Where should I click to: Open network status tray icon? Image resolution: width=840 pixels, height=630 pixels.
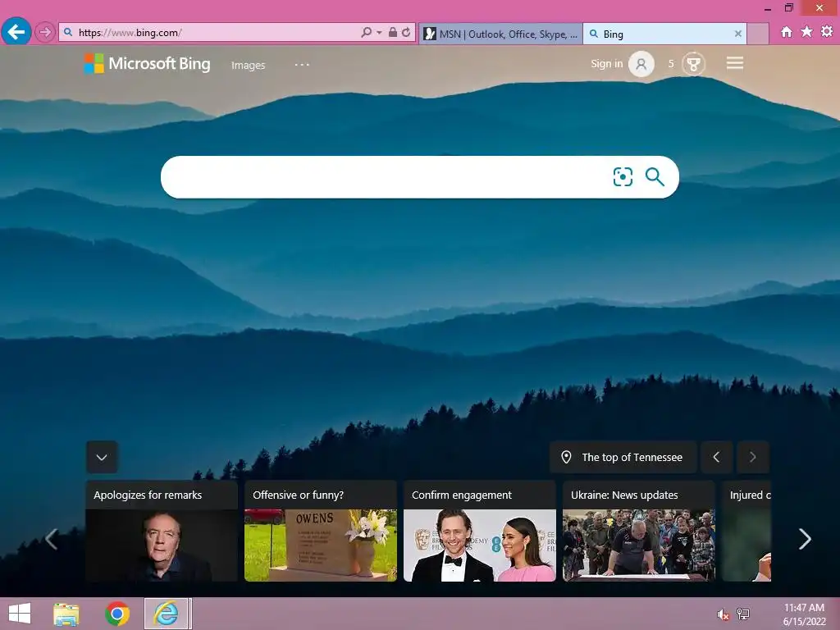743,614
